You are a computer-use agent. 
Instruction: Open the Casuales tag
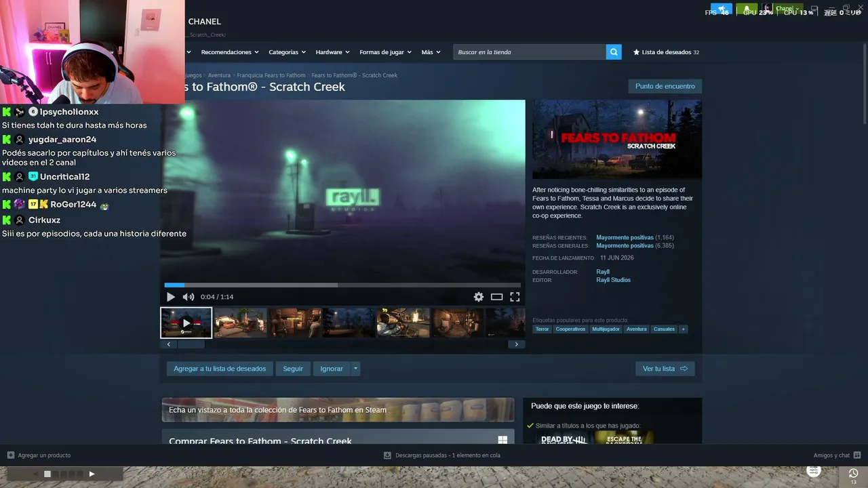click(x=664, y=329)
